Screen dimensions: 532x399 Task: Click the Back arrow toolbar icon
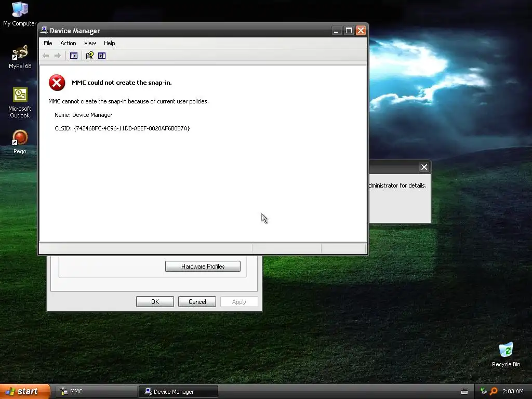(x=46, y=56)
